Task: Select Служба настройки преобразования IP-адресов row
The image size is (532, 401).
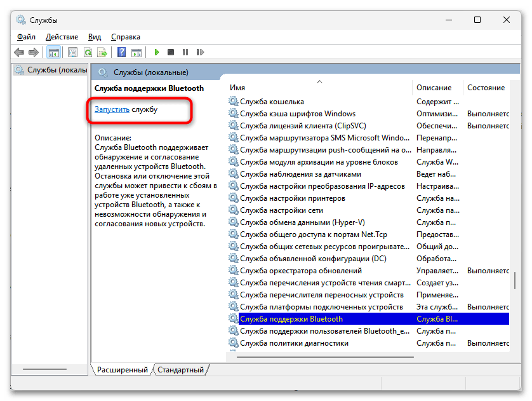Action: click(x=369, y=186)
